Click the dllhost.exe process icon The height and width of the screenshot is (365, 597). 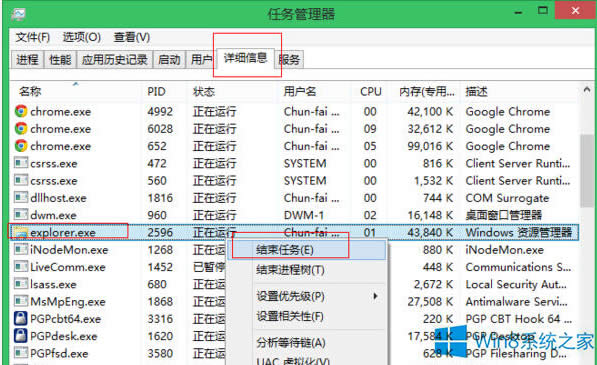21,198
